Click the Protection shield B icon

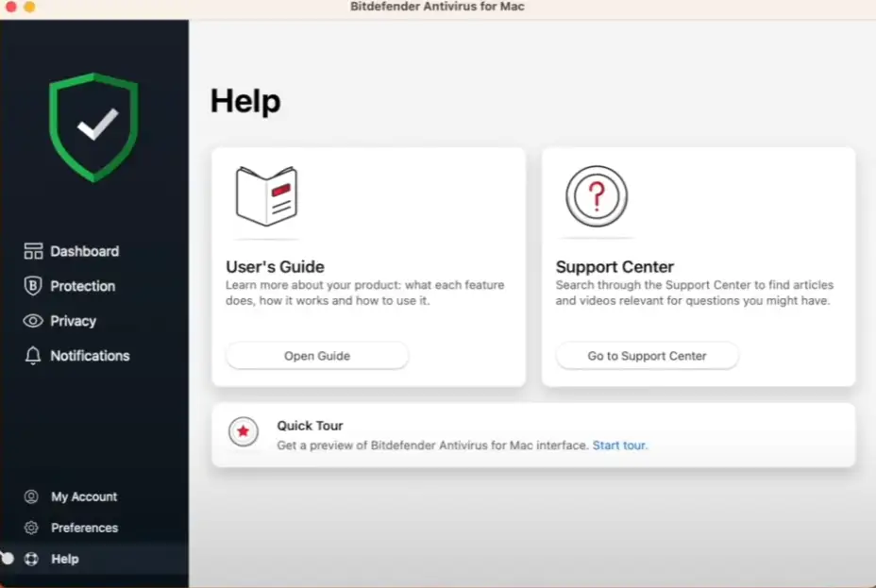tap(33, 286)
